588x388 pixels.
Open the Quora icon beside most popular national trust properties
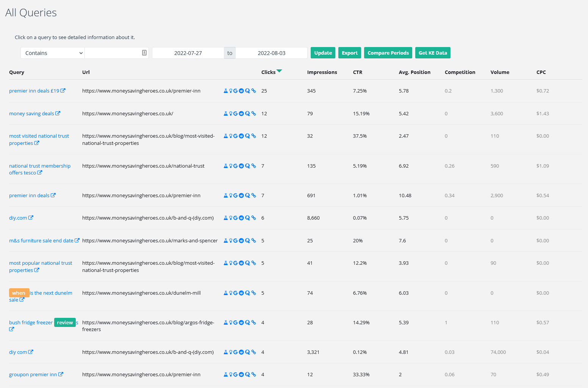tap(247, 263)
